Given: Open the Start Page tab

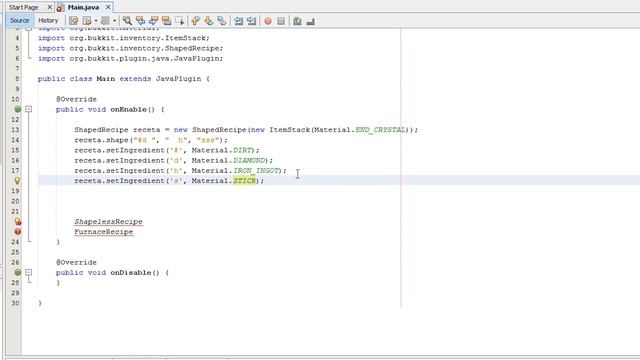Looking at the screenshot, I should 24,7.
